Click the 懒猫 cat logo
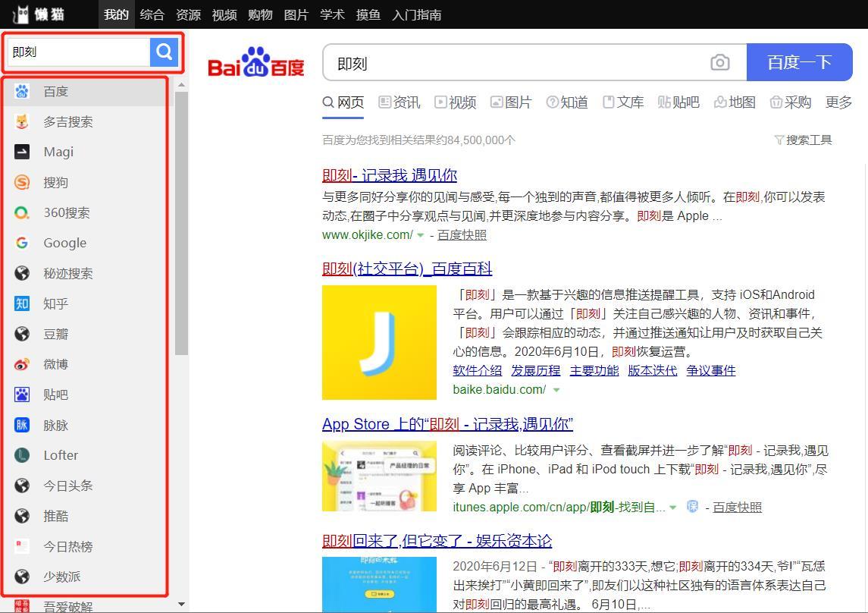The width and height of the screenshot is (868, 613). [x=38, y=14]
